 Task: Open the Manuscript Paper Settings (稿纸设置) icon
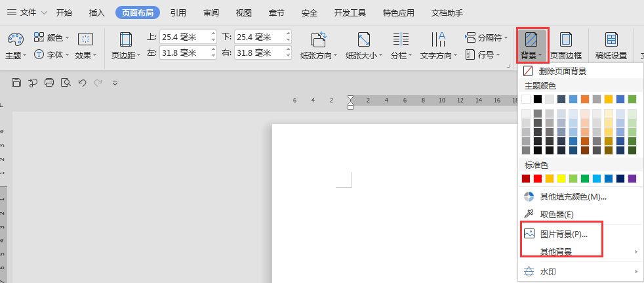[x=611, y=41]
